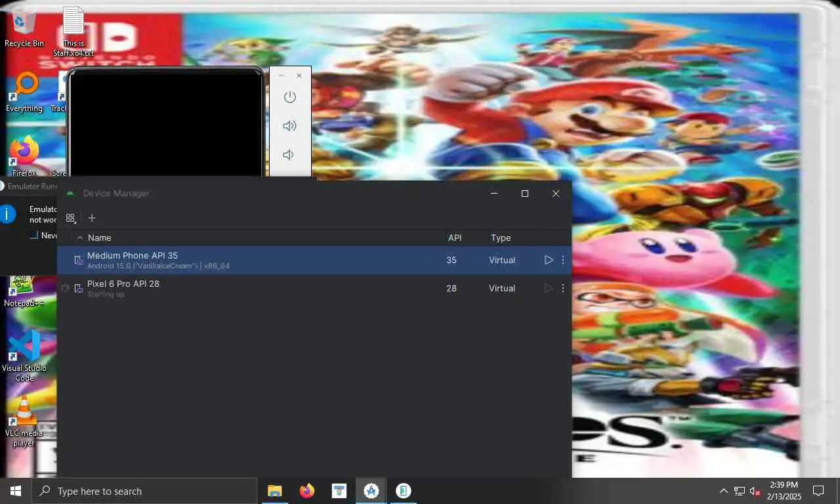The width and height of the screenshot is (840, 504).
Task: Minimize the Device Manager window
Action: (x=494, y=194)
